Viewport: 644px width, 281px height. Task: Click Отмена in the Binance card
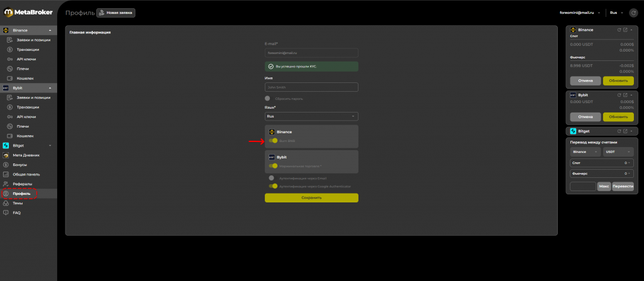[586, 80]
